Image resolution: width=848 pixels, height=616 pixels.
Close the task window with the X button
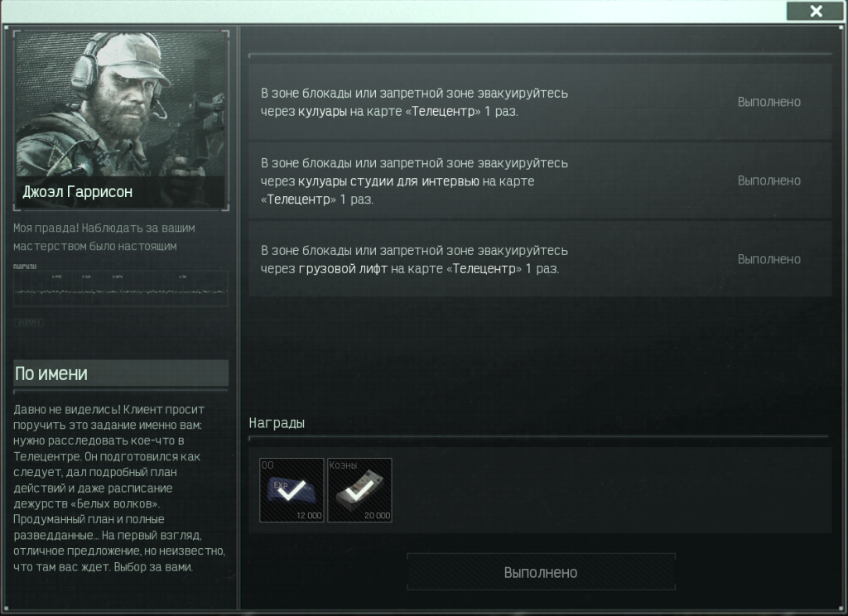pyautogui.click(x=816, y=11)
